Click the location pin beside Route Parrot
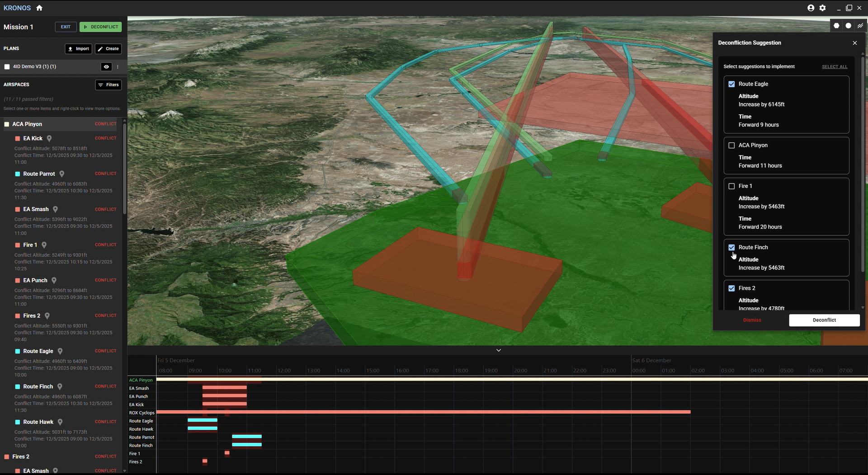 (62, 174)
